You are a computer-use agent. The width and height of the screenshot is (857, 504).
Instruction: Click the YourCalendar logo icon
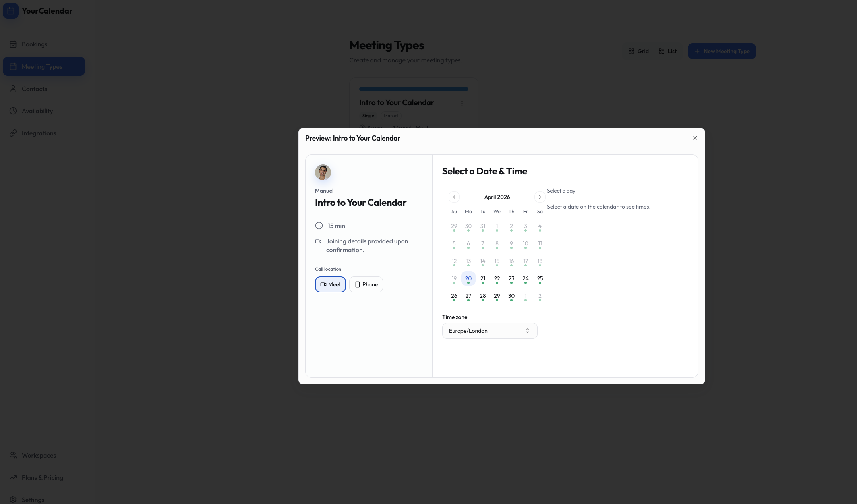(x=11, y=11)
